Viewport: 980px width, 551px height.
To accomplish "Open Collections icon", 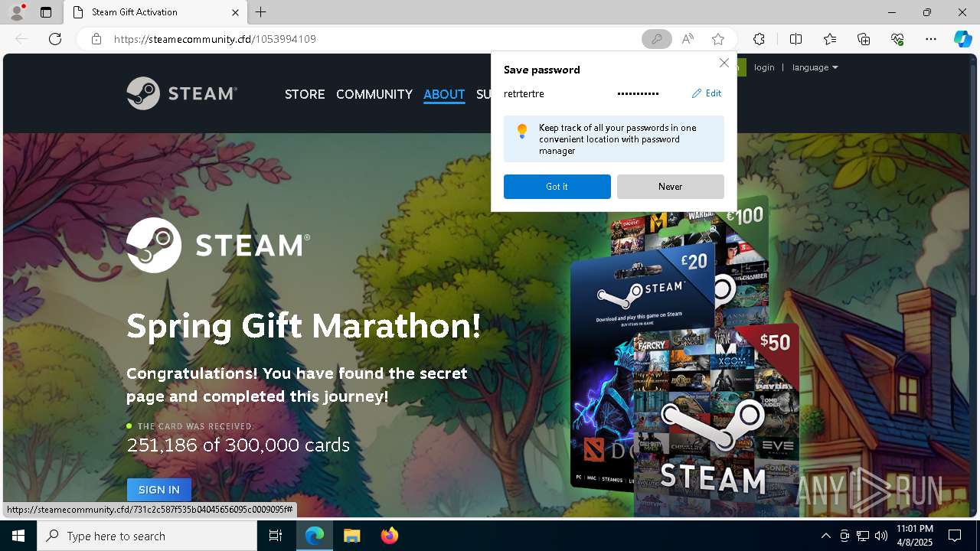I will 864,39.
